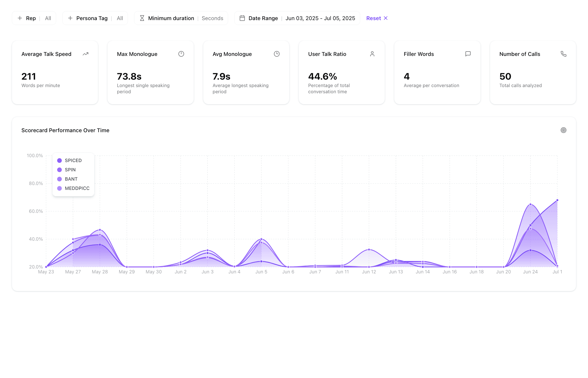Click the Reset filters link
588x378 pixels.
point(374,18)
